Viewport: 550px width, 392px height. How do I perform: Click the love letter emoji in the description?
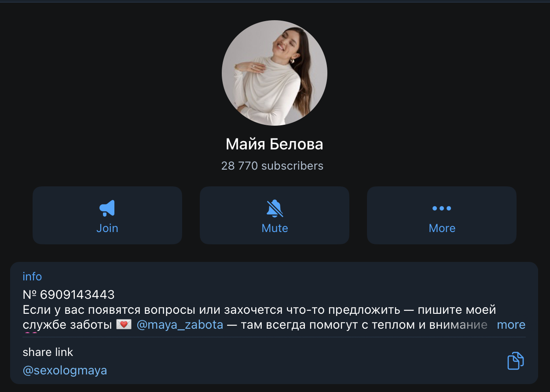[124, 325]
